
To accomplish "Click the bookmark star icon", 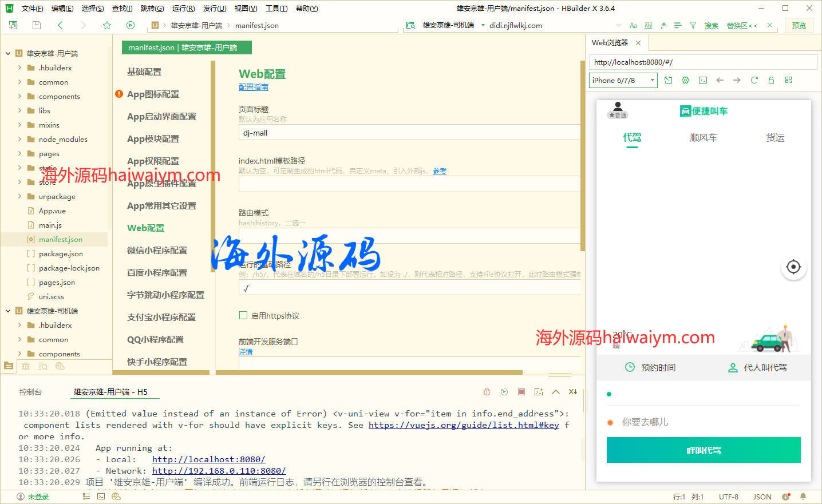I will [x=107, y=25].
